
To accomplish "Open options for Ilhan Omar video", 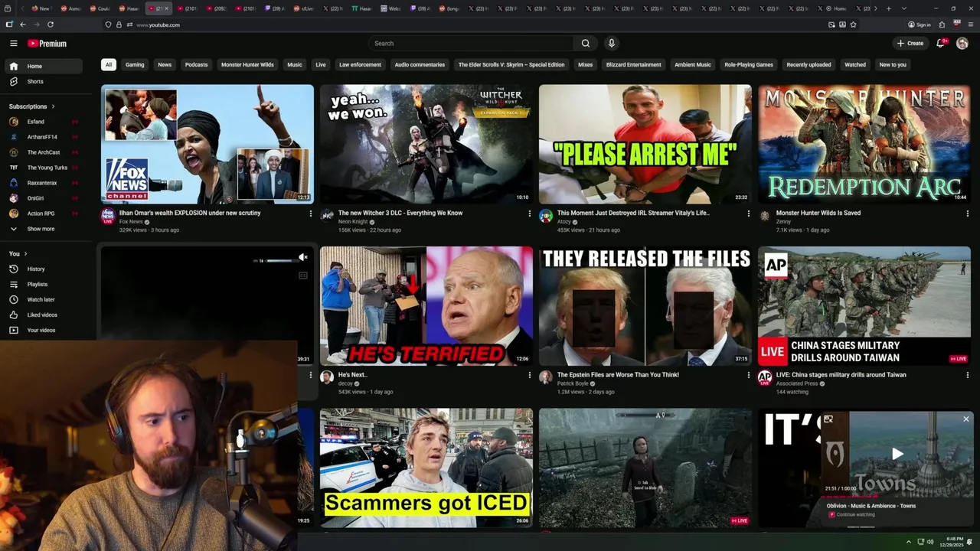I will (310, 214).
